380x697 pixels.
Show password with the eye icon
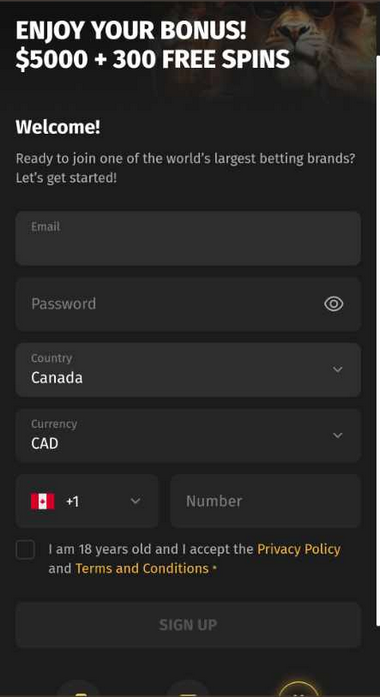333,304
